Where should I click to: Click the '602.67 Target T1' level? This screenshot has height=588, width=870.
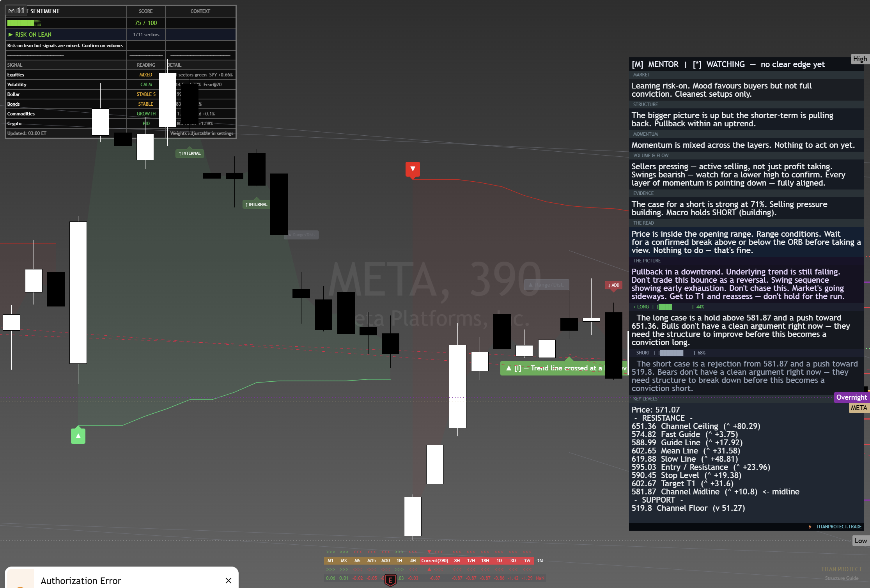coord(682,484)
